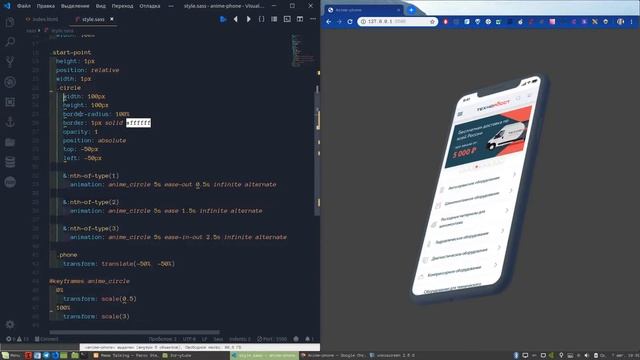Click the curly braces icon in editor toolbar

point(261,19)
